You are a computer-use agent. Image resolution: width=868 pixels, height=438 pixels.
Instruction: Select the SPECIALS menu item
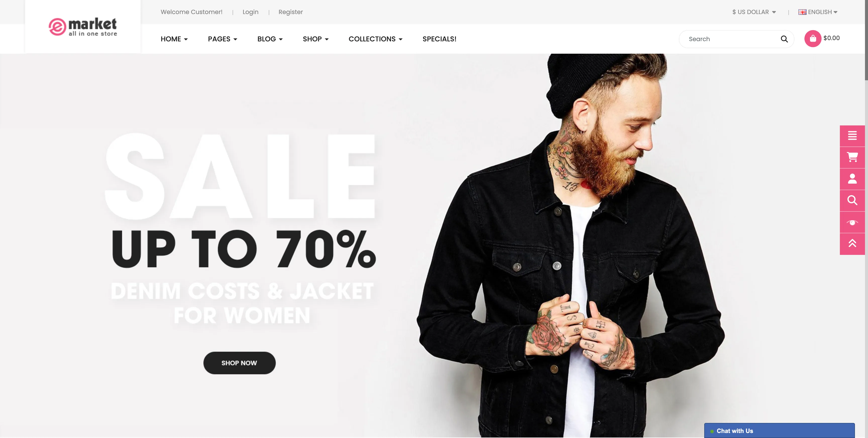point(440,39)
